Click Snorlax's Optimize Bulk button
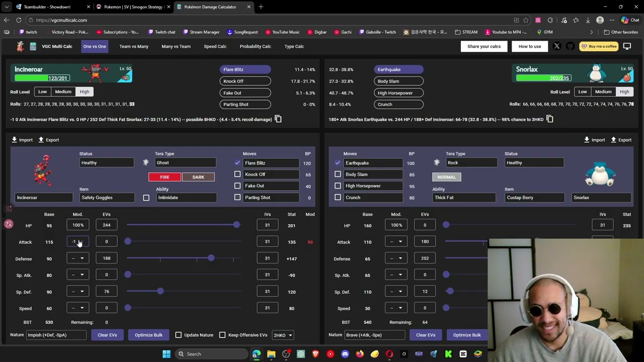Image resolution: width=644 pixels, height=362 pixels. click(x=467, y=335)
